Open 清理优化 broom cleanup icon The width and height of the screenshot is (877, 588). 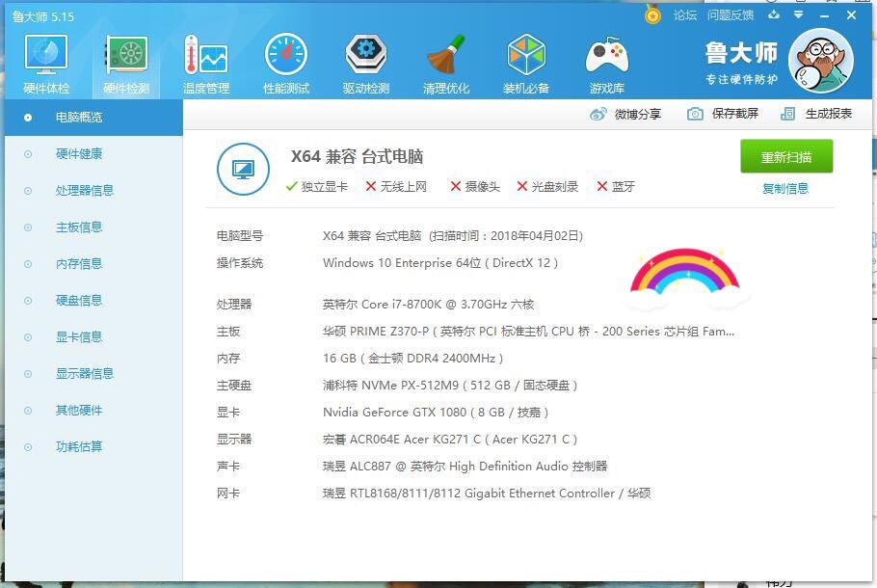tap(446, 54)
